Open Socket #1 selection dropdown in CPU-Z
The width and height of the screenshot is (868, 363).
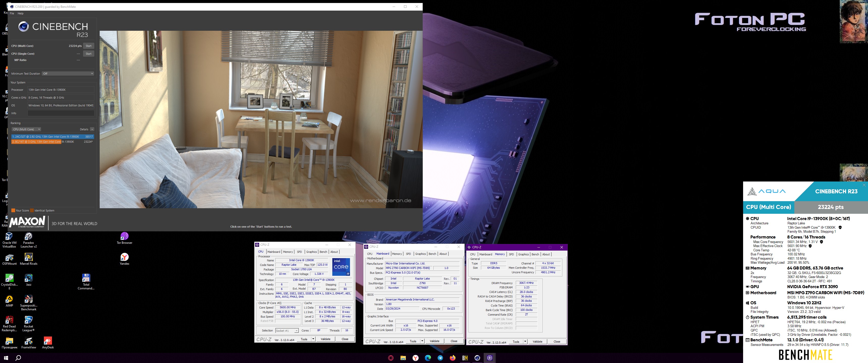click(287, 331)
